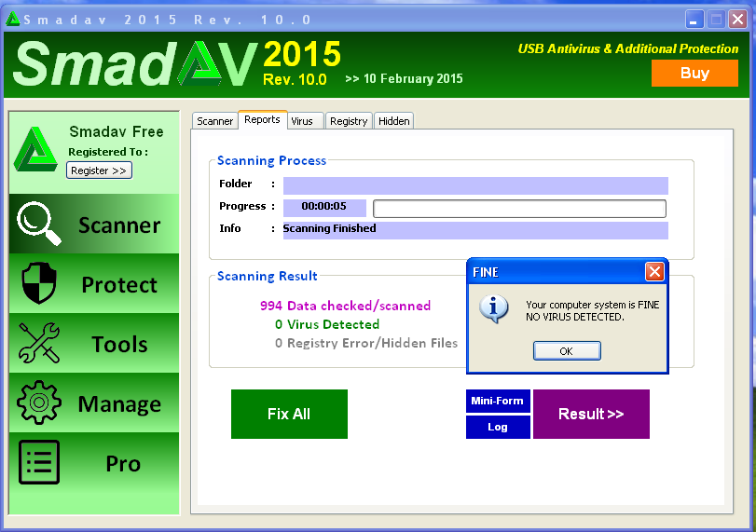Click the Manage gear icon
756x532 pixels.
pyautogui.click(x=39, y=402)
